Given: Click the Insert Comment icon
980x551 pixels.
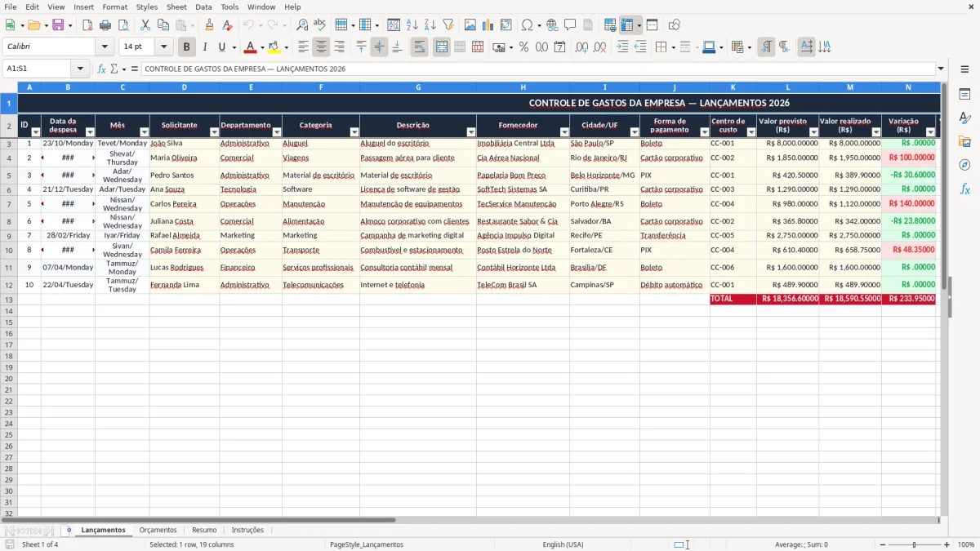Looking at the screenshot, I should pyautogui.click(x=570, y=25).
